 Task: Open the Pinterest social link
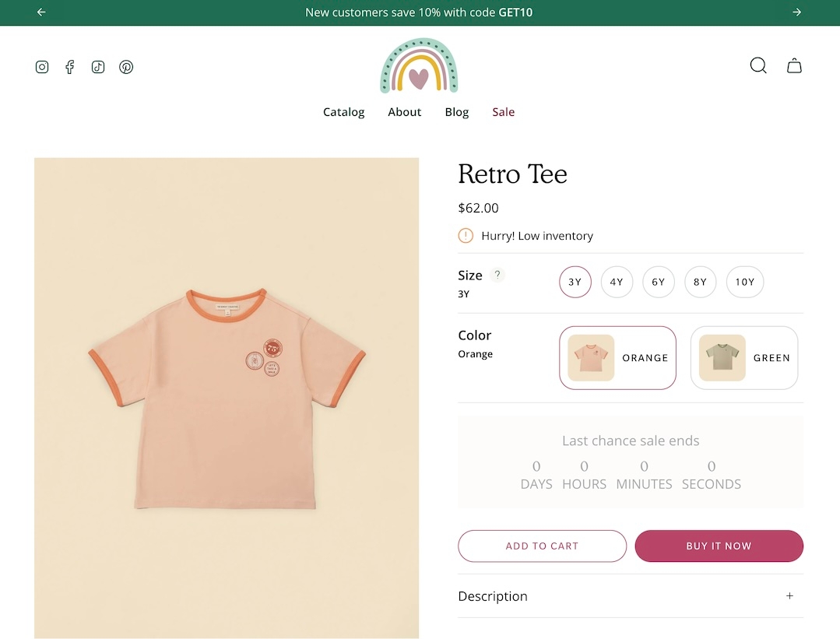click(x=126, y=67)
